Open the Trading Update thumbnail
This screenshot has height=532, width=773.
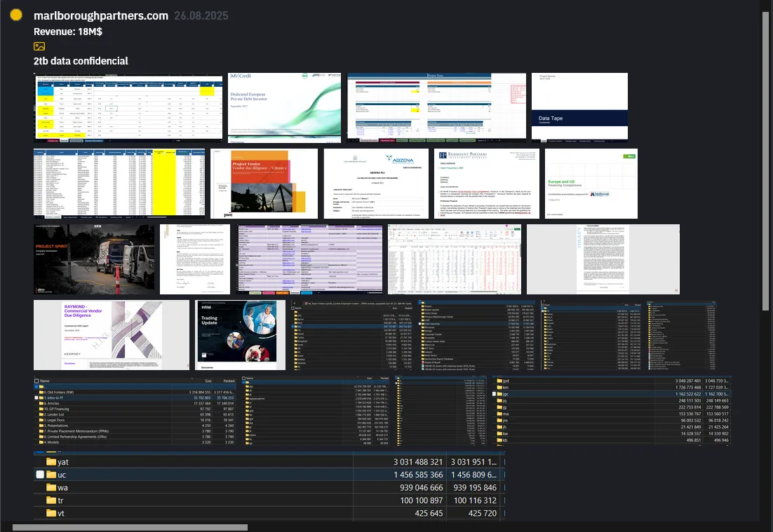[x=241, y=335]
